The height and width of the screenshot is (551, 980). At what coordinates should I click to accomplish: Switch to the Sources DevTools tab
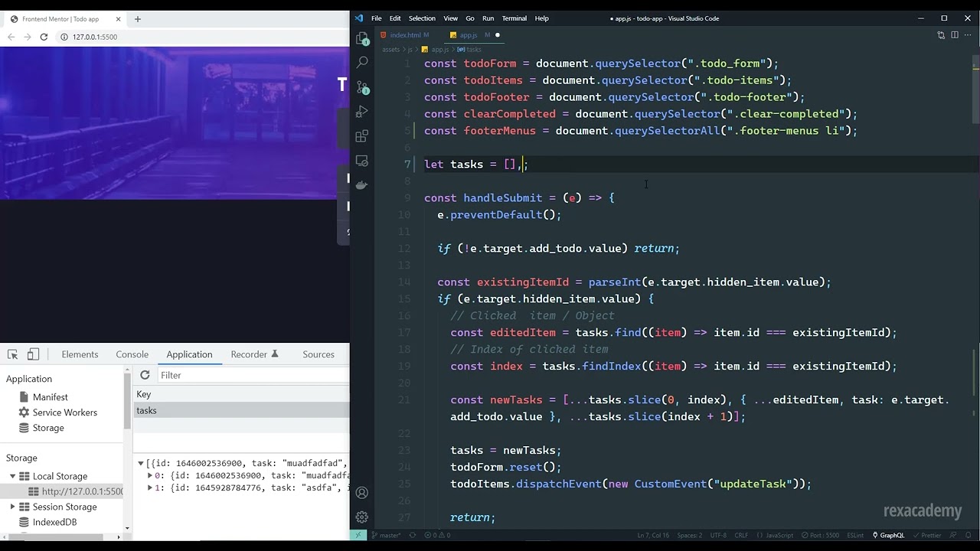pos(318,354)
